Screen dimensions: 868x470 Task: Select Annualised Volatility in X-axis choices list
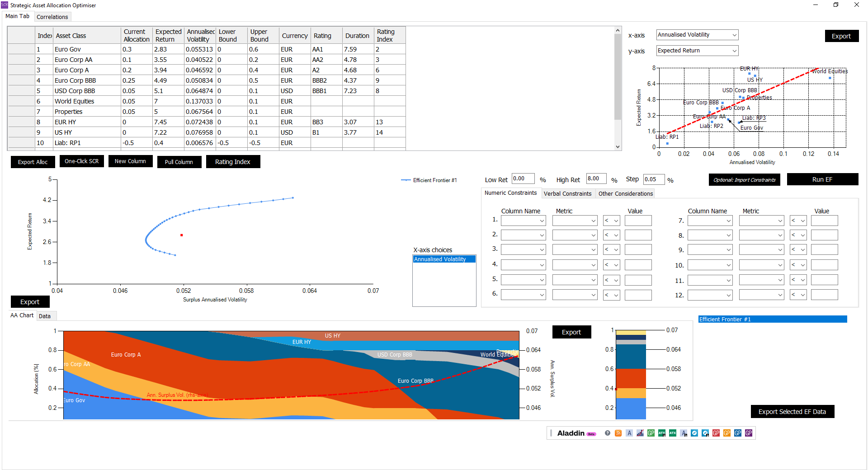click(443, 259)
